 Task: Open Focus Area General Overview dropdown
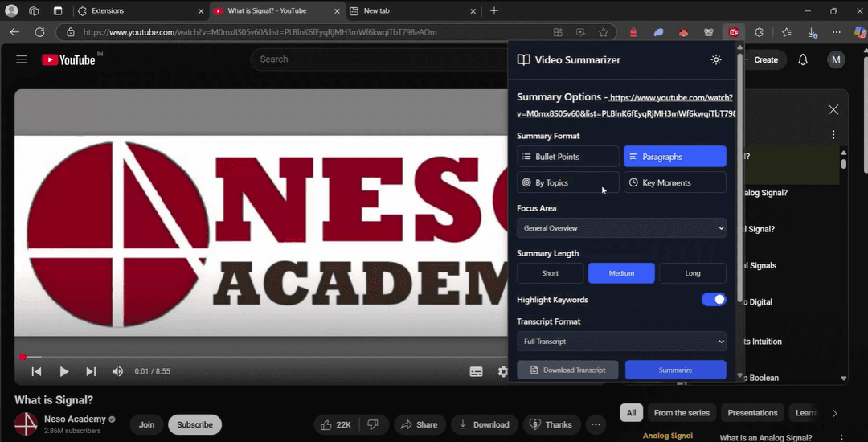(x=621, y=228)
